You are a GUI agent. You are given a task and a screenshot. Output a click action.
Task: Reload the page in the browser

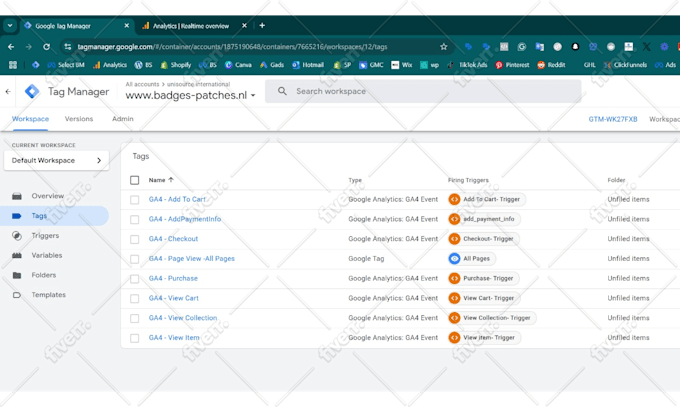[x=46, y=46]
